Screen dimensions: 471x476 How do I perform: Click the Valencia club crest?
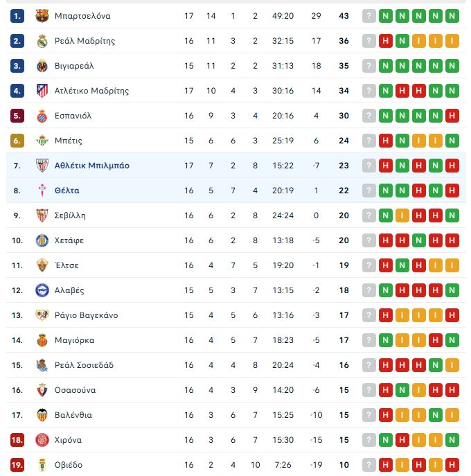(42, 415)
